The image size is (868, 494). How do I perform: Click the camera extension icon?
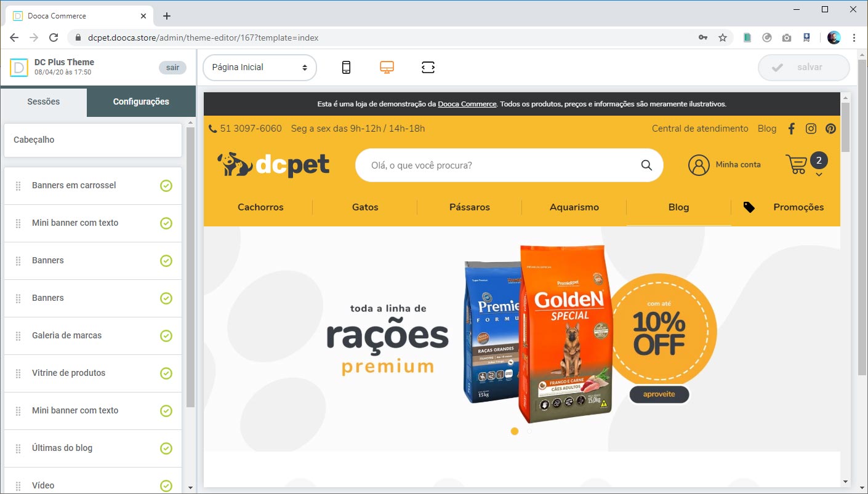pyautogui.click(x=787, y=38)
